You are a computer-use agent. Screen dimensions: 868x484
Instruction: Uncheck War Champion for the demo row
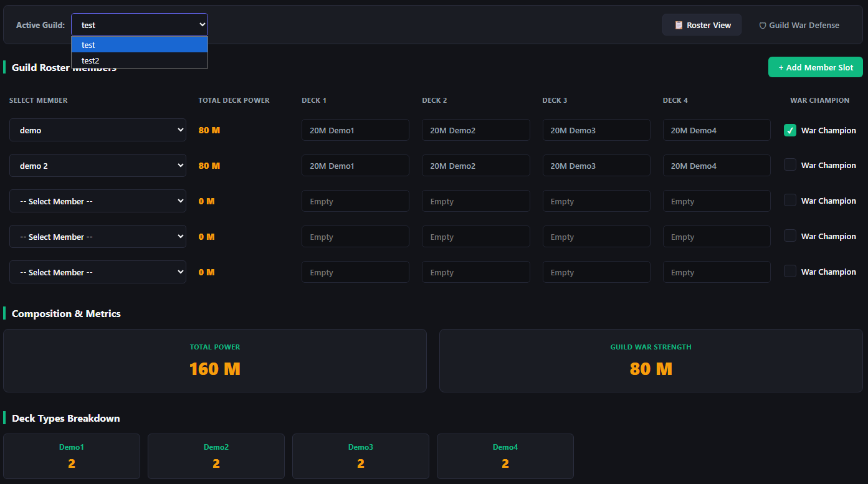click(x=789, y=130)
